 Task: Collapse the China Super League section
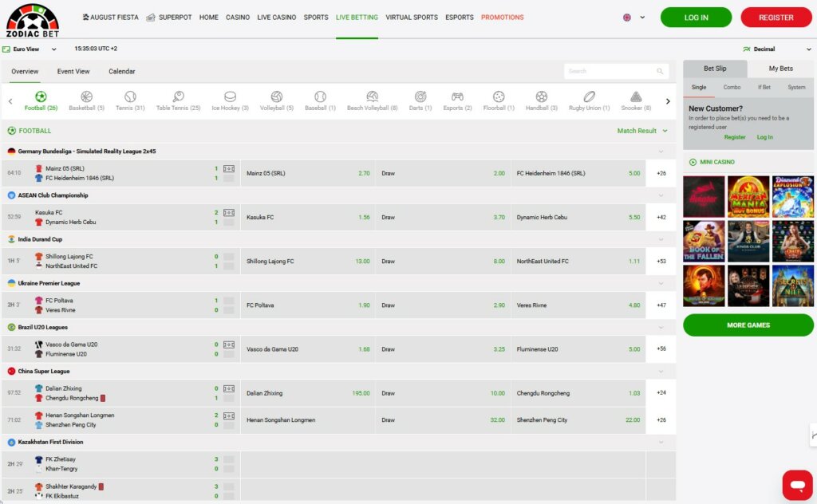pos(661,372)
